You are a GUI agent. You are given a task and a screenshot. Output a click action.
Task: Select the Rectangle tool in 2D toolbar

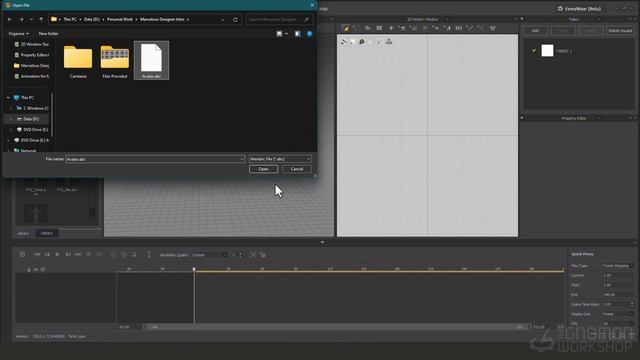pyautogui.click(x=379, y=28)
